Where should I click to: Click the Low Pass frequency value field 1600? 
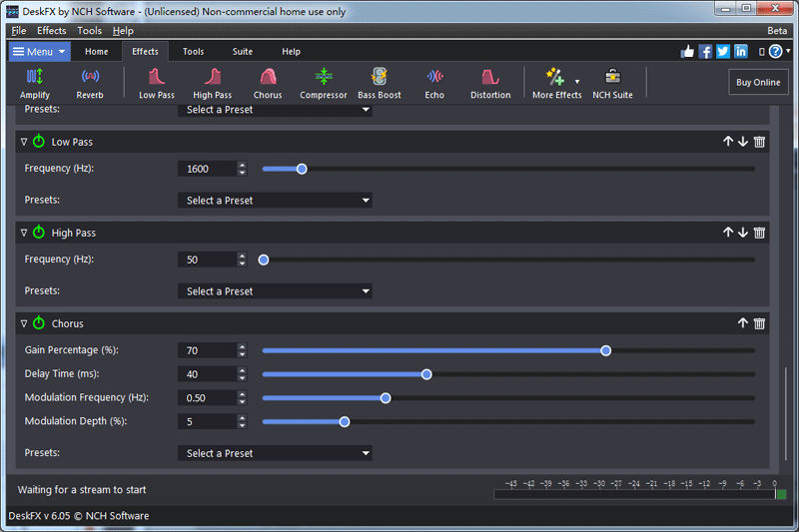coord(208,169)
